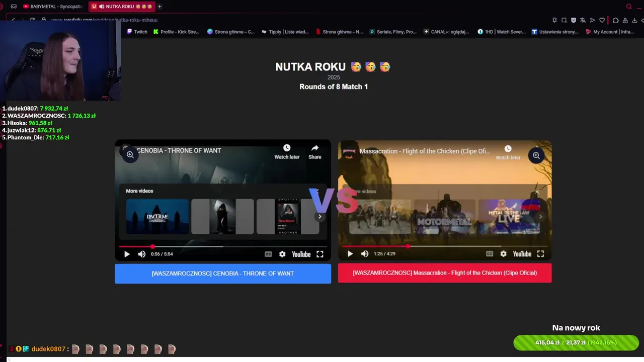Screen dimensions: 644x362
Task: Click the snapshot icon in browser toolbar
Action: [564, 20]
